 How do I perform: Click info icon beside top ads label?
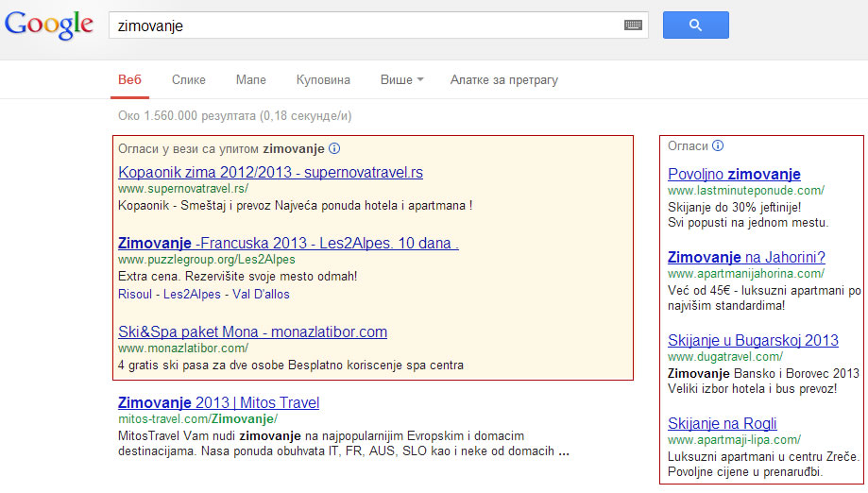(x=334, y=149)
